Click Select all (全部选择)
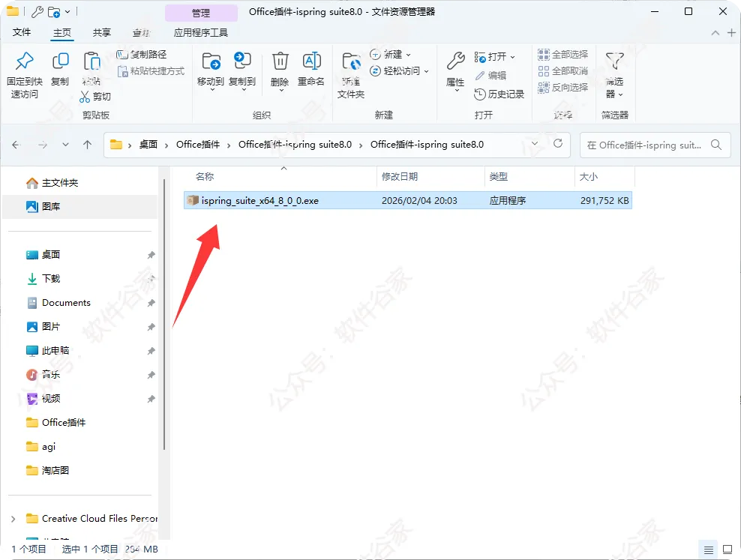The width and height of the screenshot is (741, 560). (562, 54)
